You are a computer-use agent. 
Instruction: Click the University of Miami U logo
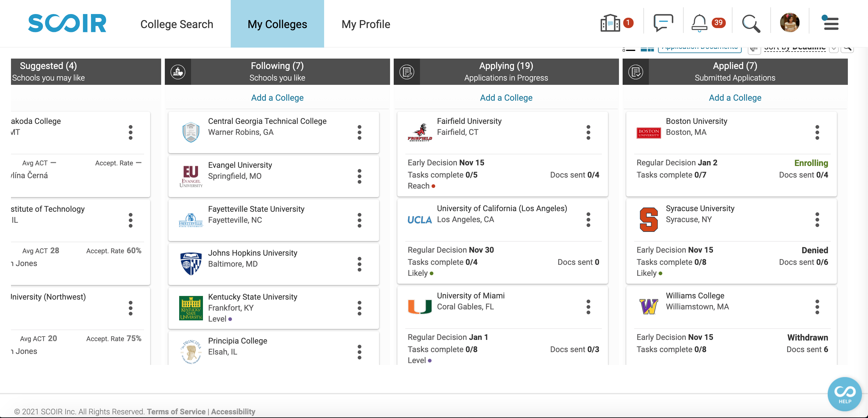[420, 307]
